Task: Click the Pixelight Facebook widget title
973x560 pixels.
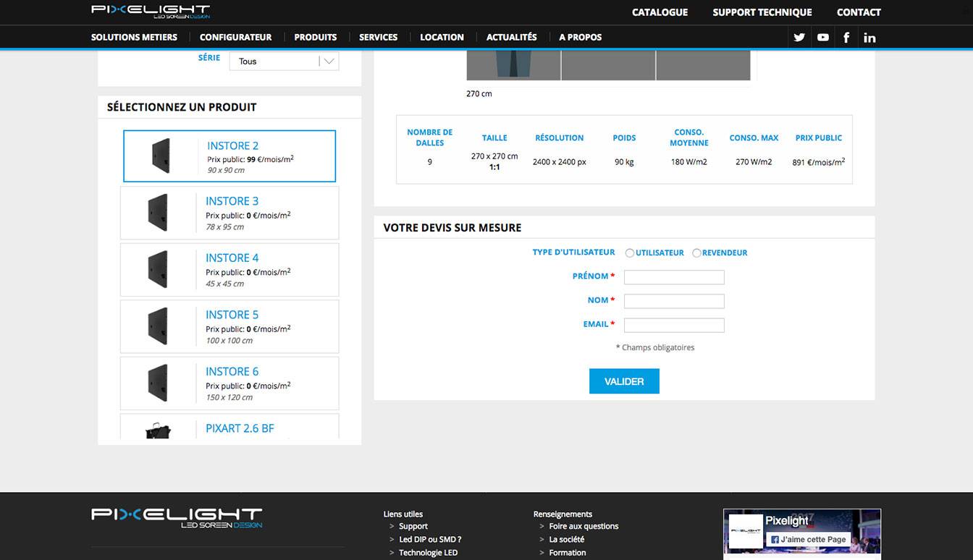Action: click(786, 521)
